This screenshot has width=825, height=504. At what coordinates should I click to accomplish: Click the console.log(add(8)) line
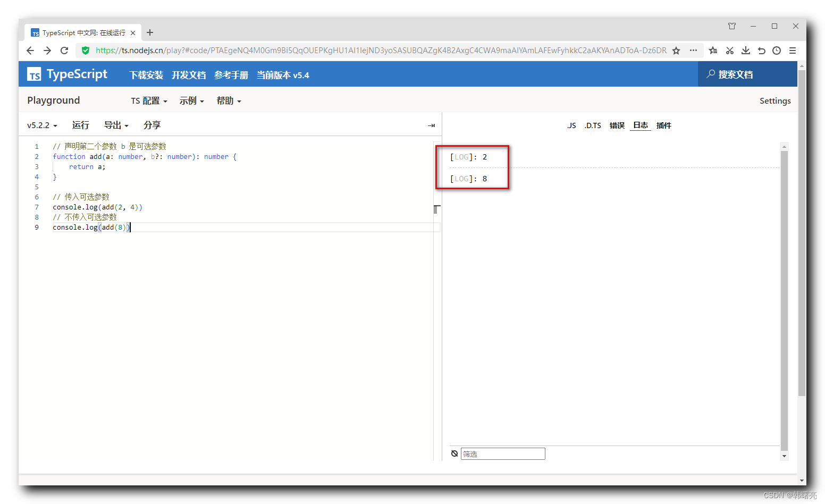(x=91, y=228)
